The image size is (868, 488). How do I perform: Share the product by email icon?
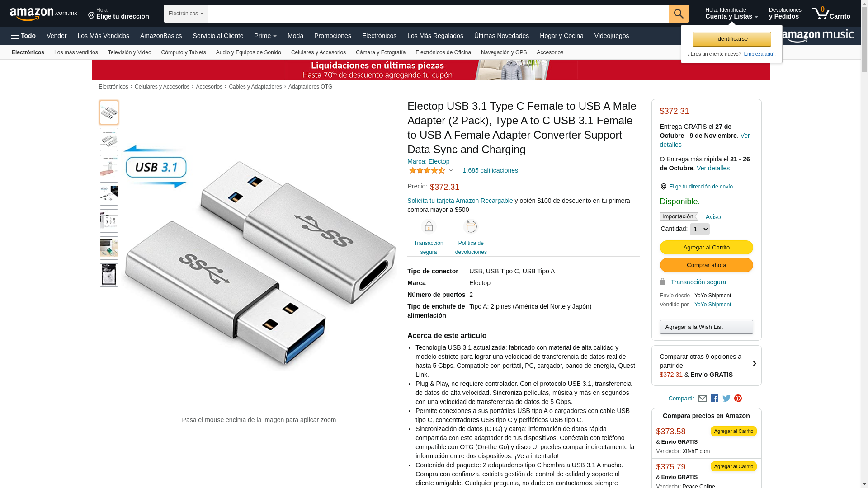[x=702, y=399]
